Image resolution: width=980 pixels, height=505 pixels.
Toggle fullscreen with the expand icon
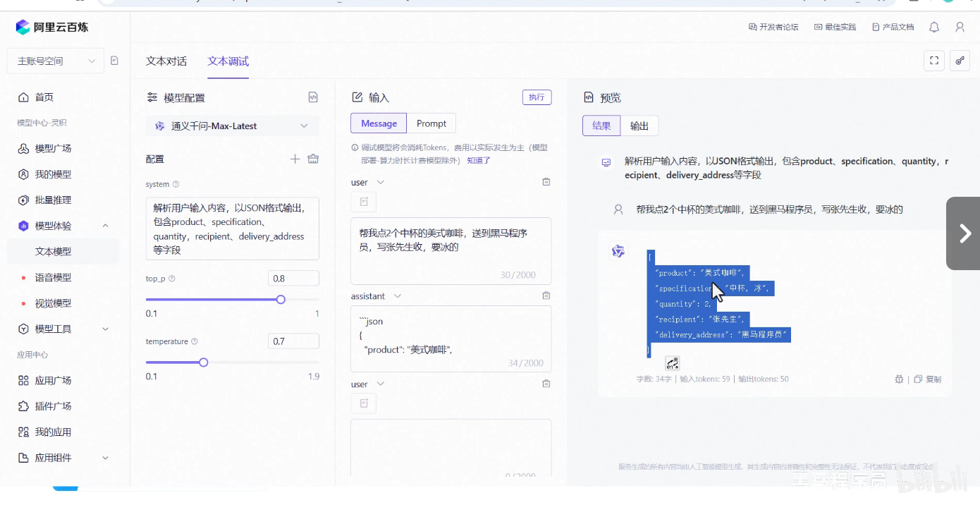(x=934, y=61)
